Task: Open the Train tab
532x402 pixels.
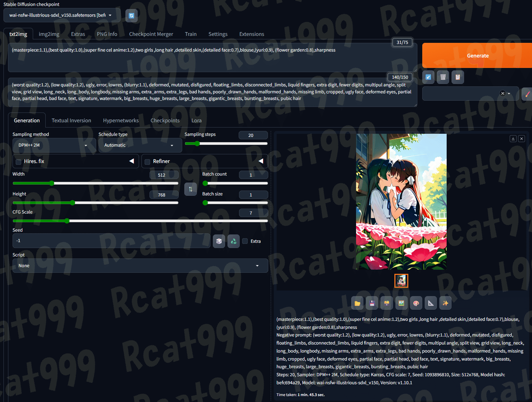Action: pyautogui.click(x=191, y=34)
